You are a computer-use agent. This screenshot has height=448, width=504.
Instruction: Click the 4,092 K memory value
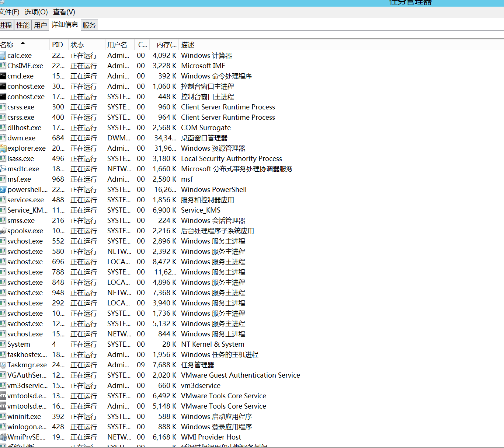point(164,56)
